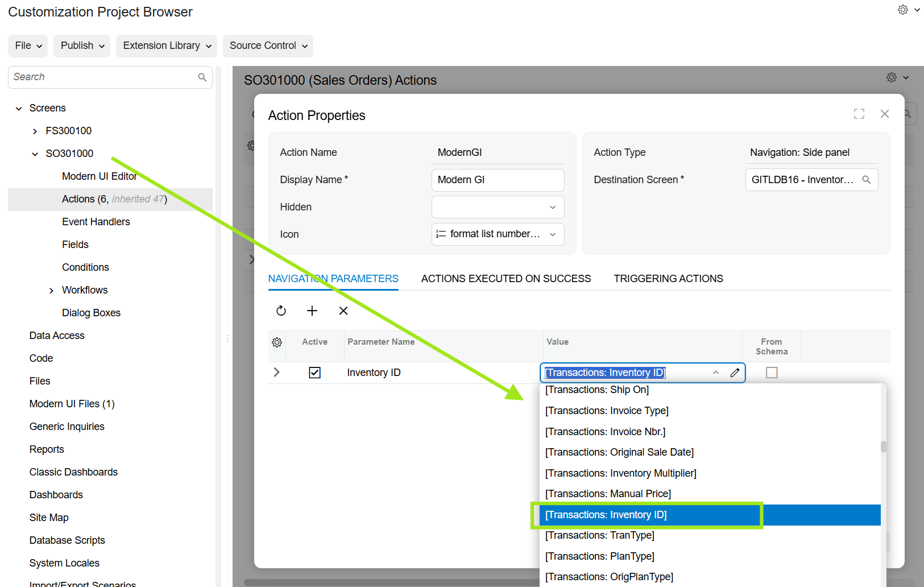Click the search icon in the left panel
The image size is (924, 587).
coord(202,77)
